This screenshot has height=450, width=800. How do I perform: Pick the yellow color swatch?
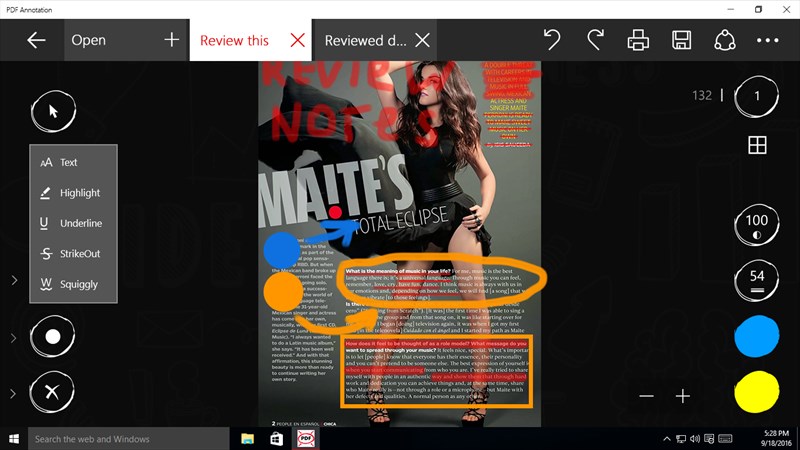(x=757, y=391)
